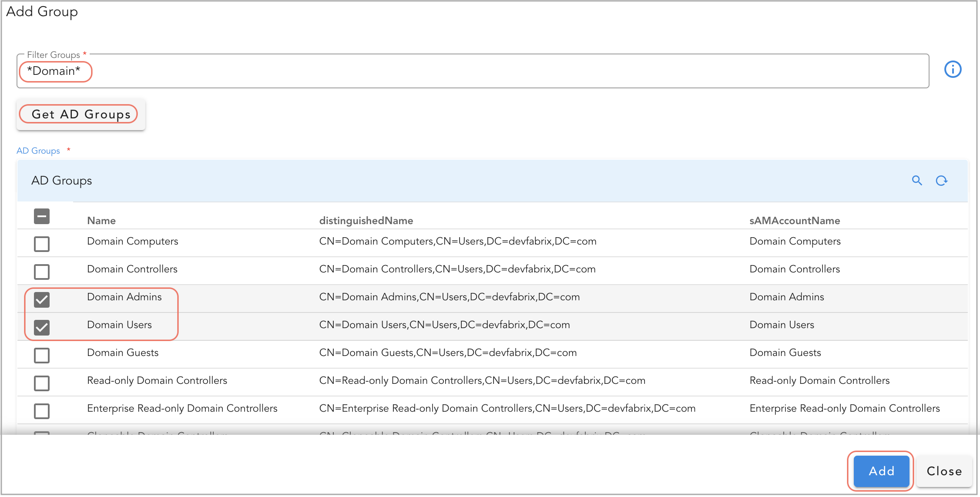The width and height of the screenshot is (980, 497).
Task: Open the search icon in AD Groups header
Action: click(917, 181)
